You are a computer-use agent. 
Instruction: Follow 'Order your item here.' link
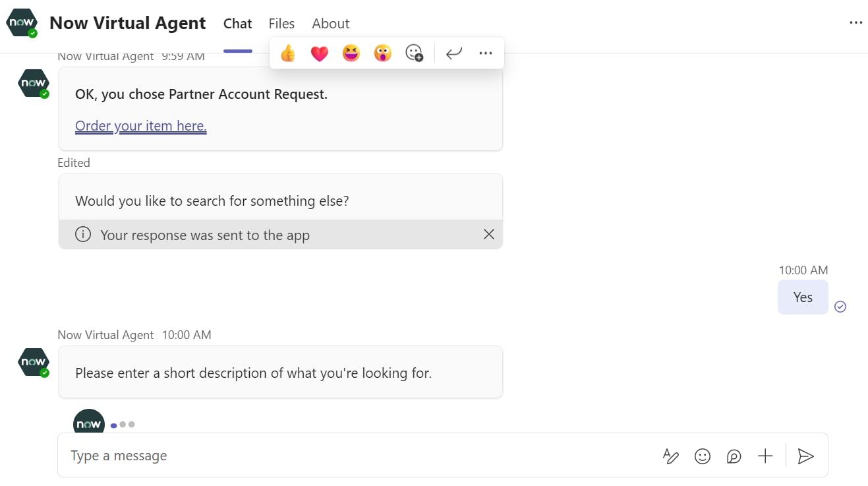(x=141, y=126)
